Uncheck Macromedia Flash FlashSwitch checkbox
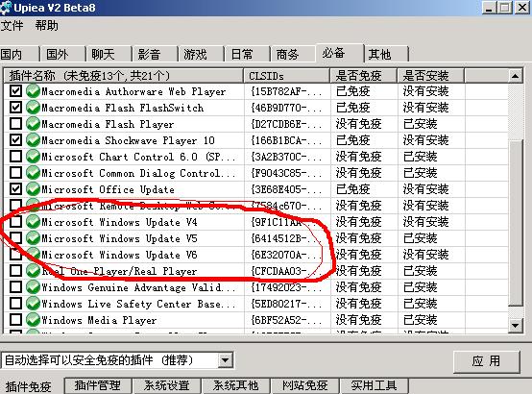The image size is (532, 394). (15, 108)
